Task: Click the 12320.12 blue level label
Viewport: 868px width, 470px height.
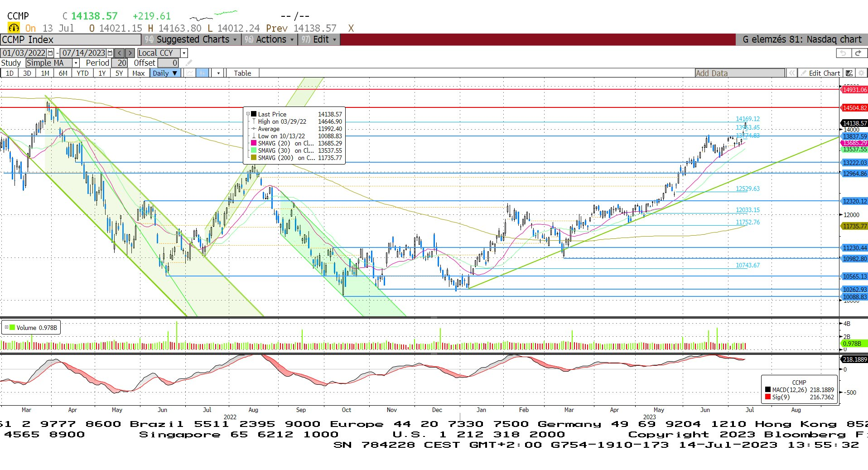Action: (x=854, y=201)
